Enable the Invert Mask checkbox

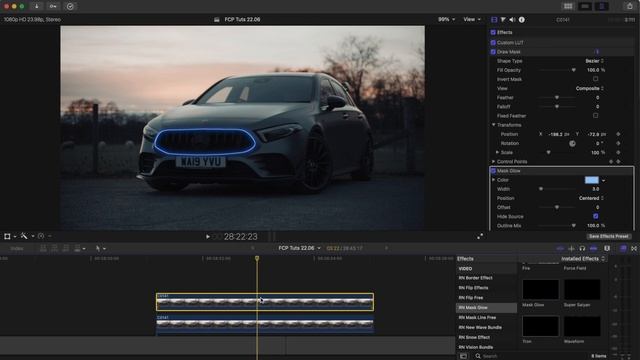(596, 79)
